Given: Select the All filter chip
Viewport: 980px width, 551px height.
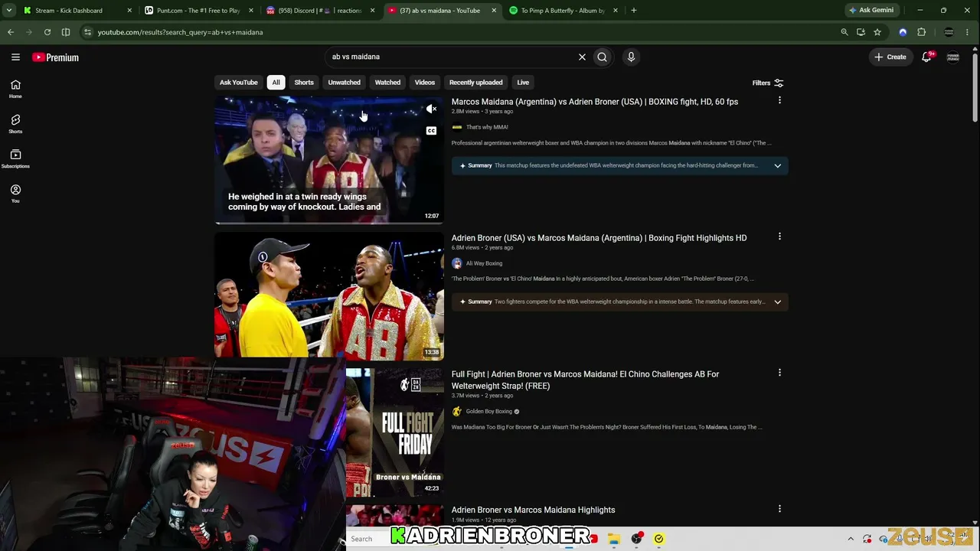Looking at the screenshot, I should [x=276, y=83].
